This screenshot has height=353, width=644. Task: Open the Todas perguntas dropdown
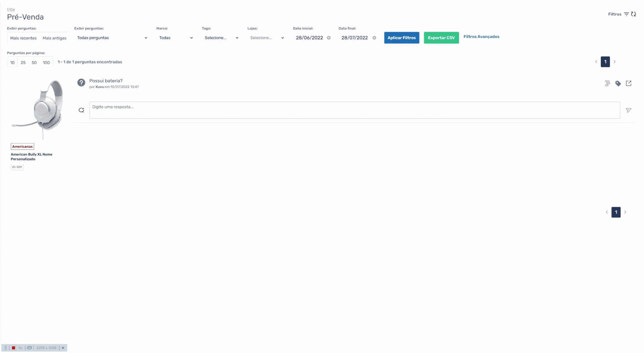(x=112, y=38)
